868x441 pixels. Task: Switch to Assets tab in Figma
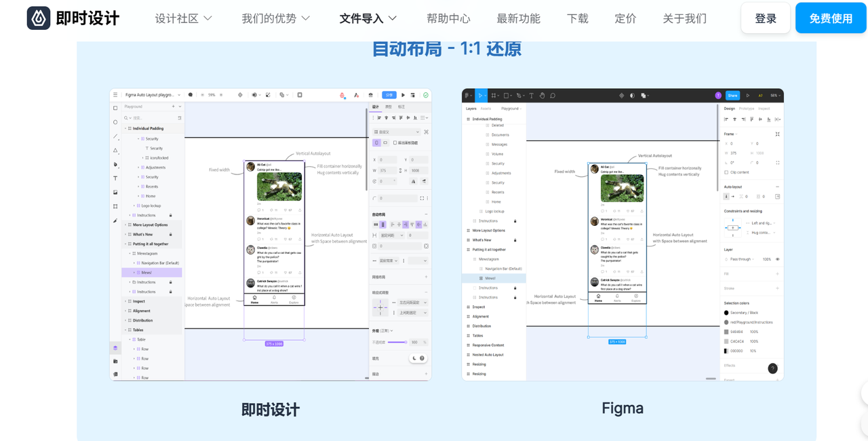486,109
